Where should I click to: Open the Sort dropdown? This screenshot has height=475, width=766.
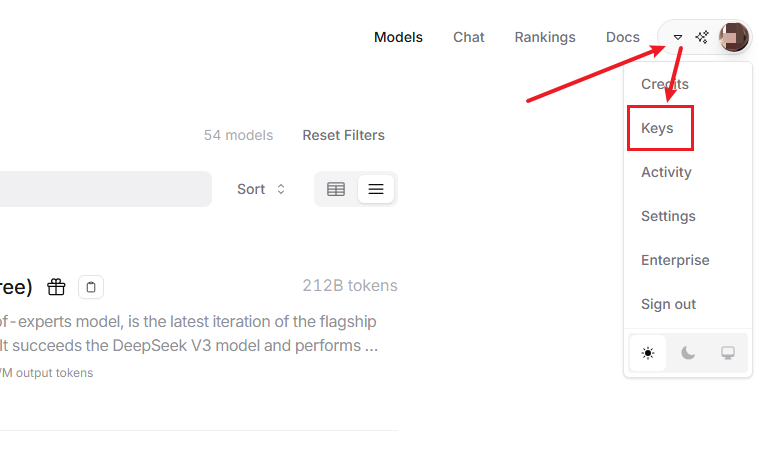261,189
